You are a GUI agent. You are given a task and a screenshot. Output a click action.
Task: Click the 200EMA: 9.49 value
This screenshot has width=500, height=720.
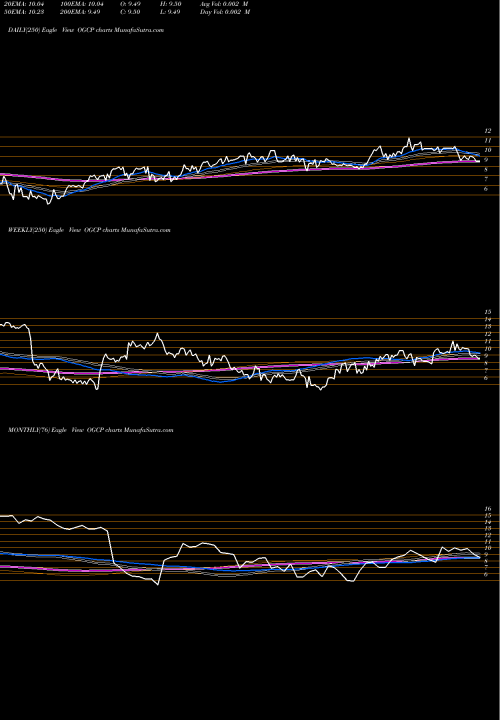tap(80, 12)
